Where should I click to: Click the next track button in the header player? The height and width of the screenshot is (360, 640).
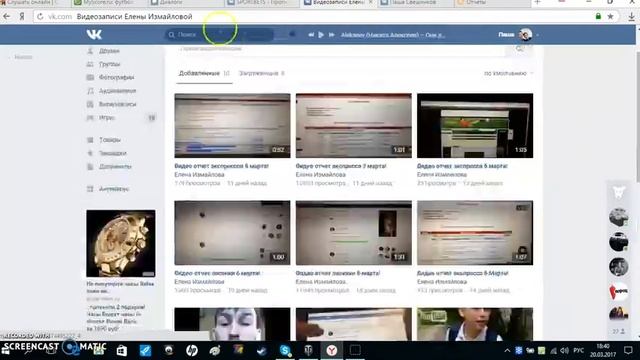331,35
